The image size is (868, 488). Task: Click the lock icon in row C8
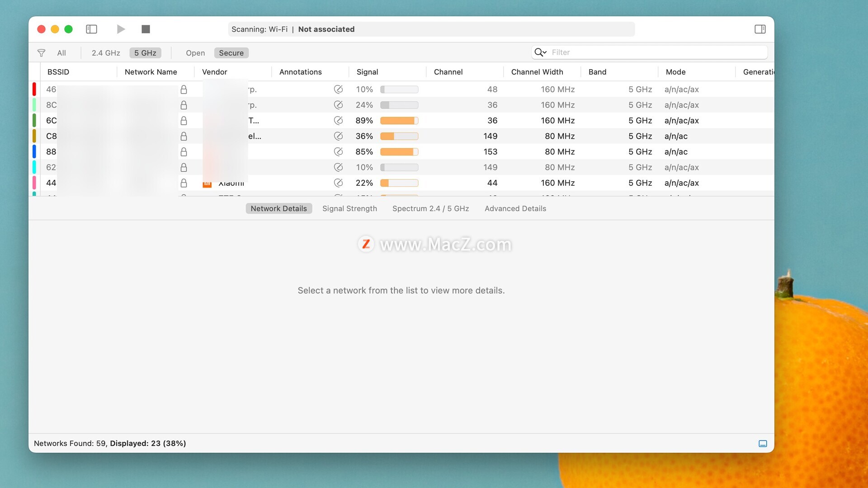[x=184, y=136]
